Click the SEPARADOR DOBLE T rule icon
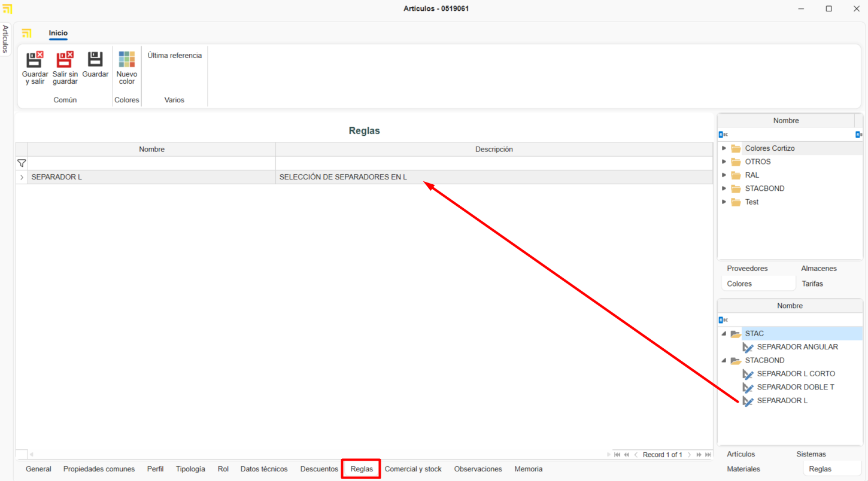Viewport: 868px width, 481px height. (x=748, y=388)
